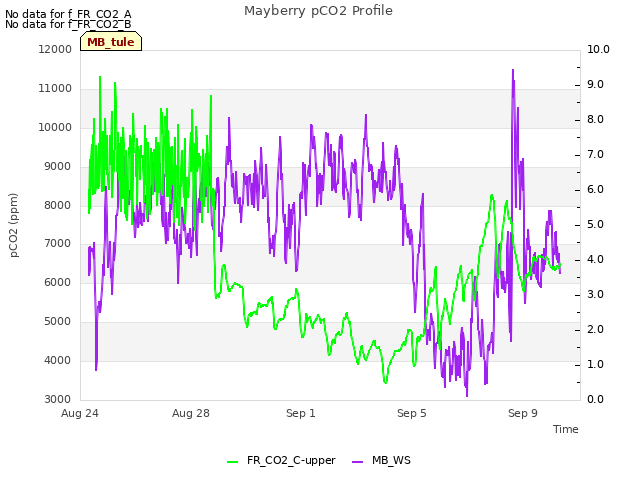Click the 4000 left axis value
Screen dimensions: 640x480
click(58, 360)
